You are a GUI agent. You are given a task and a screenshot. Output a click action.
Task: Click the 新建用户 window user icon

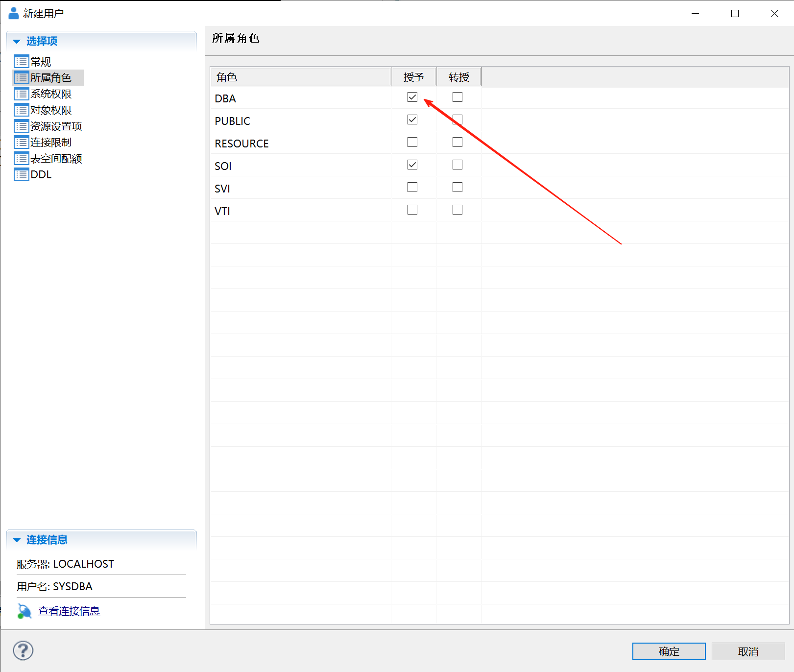click(x=14, y=13)
